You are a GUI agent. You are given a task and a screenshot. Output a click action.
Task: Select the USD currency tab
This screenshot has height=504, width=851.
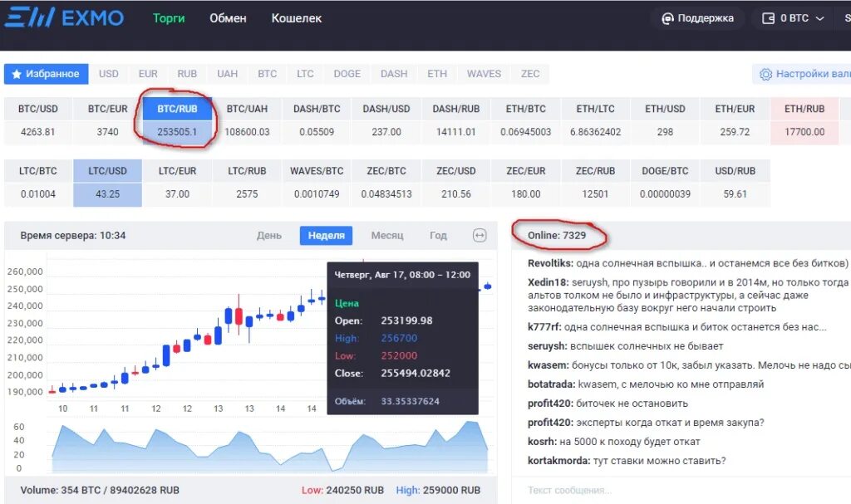click(109, 74)
